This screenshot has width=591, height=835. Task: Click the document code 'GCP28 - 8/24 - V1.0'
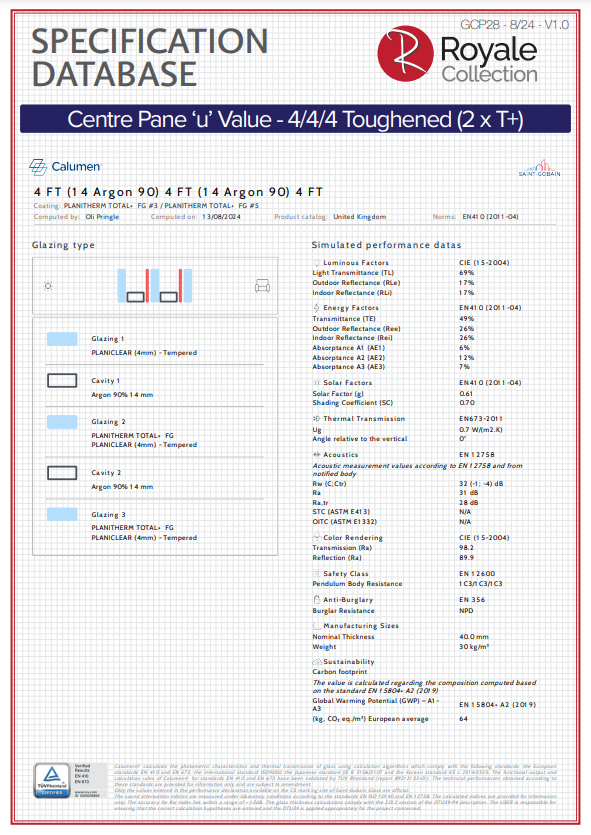tap(514, 24)
